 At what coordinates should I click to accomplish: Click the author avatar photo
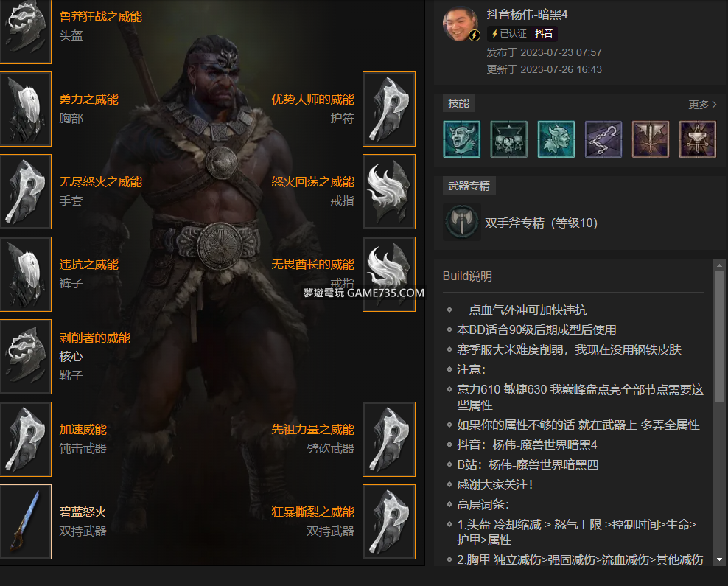pos(461,23)
